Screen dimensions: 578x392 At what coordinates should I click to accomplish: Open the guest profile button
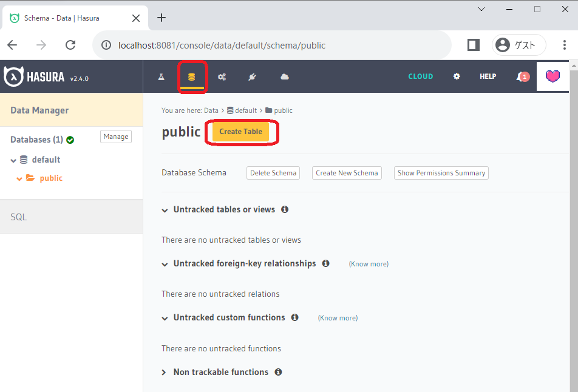518,45
